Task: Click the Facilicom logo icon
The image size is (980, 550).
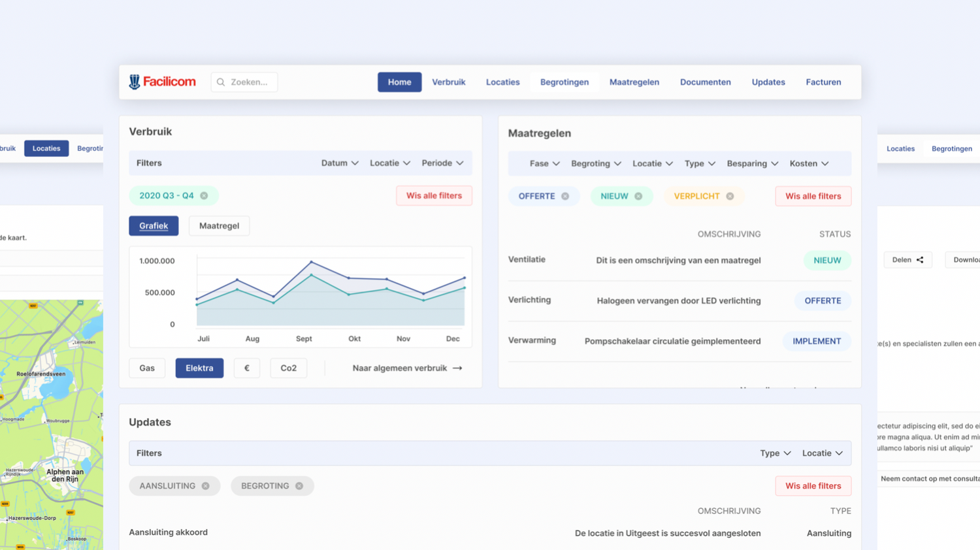Action: coord(135,82)
